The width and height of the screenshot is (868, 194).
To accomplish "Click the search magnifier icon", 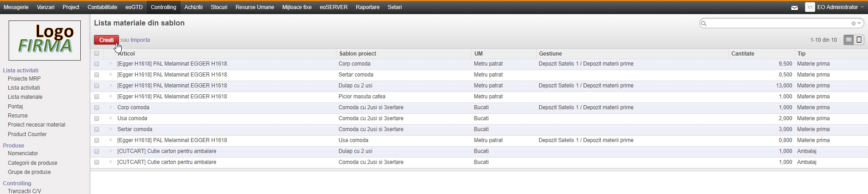I will 704,23.
